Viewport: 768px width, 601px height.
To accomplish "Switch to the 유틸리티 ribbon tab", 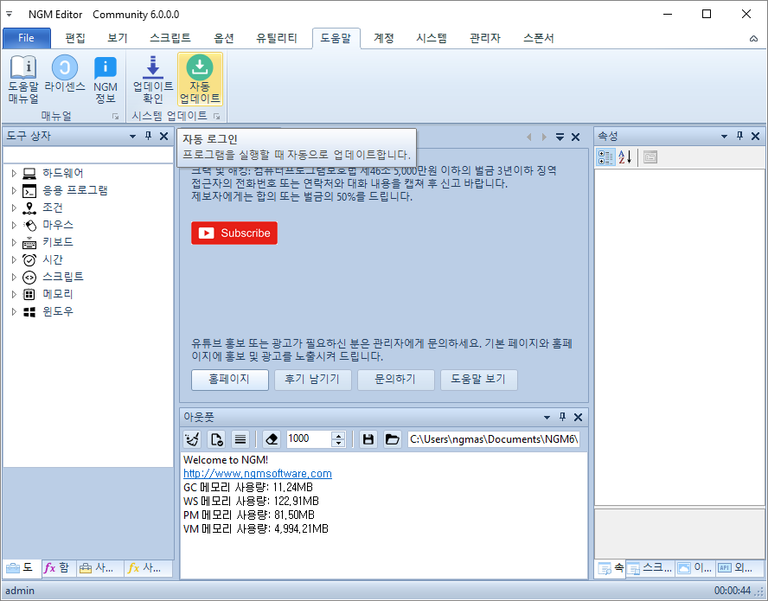I will tap(276, 38).
